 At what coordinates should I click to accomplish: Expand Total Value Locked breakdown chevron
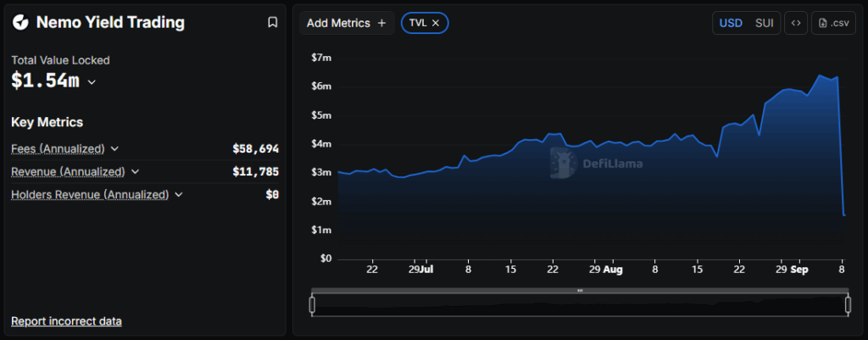[x=92, y=82]
